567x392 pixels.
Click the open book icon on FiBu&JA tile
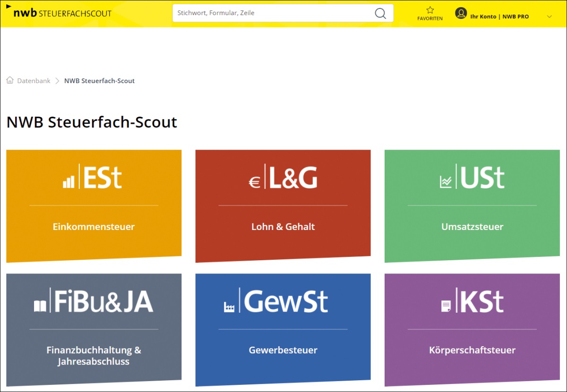[x=41, y=306]
